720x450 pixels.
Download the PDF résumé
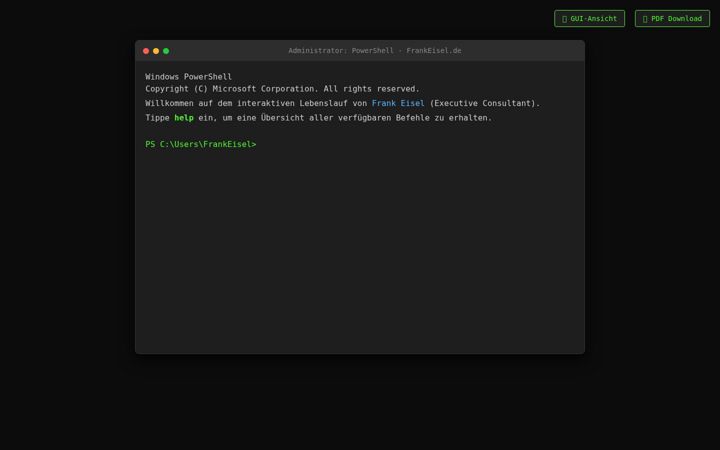click(672, 18)
